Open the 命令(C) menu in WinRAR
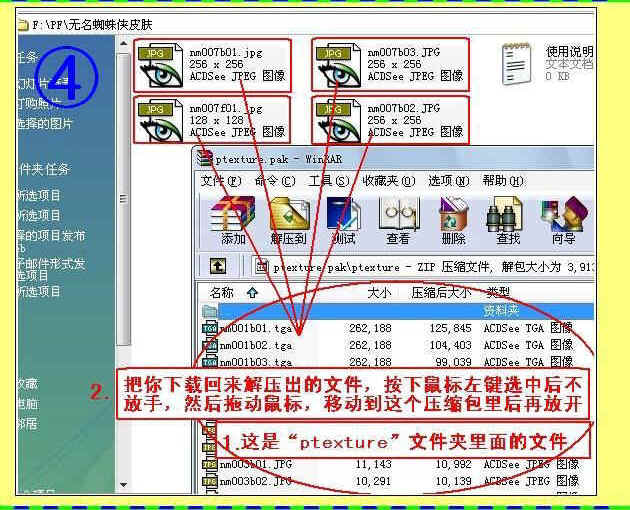 click(x=275, y=181)
